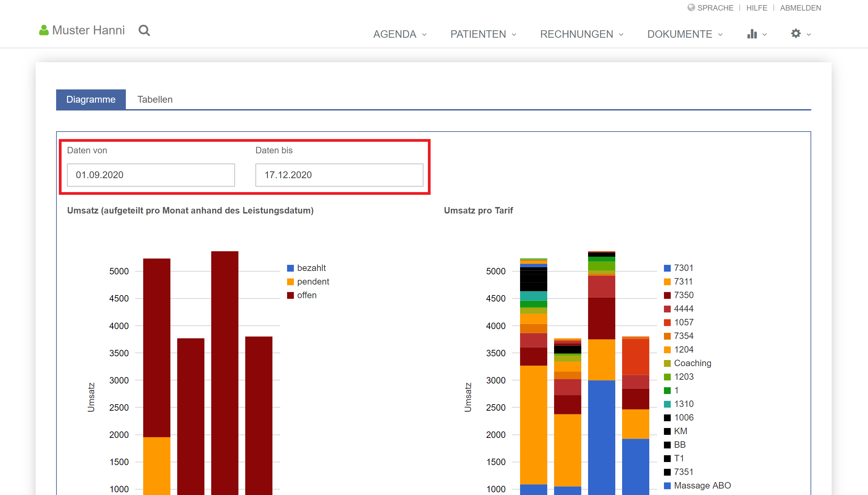Screen dimensions: 868x495
Task: Open the settings gear icon menu
Action: (796, 33)
